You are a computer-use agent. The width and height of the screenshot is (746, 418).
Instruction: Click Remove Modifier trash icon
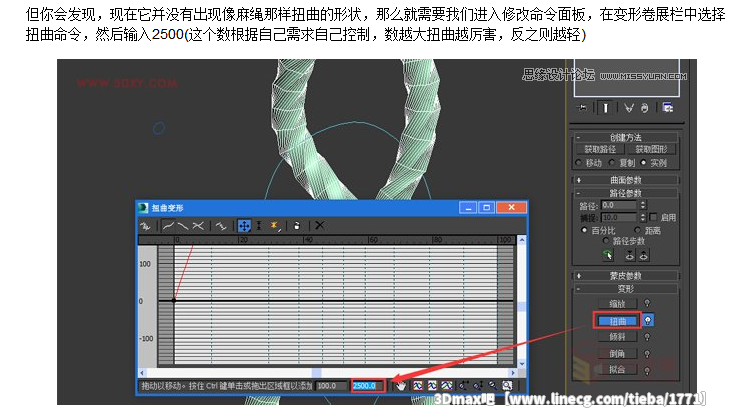644,108
